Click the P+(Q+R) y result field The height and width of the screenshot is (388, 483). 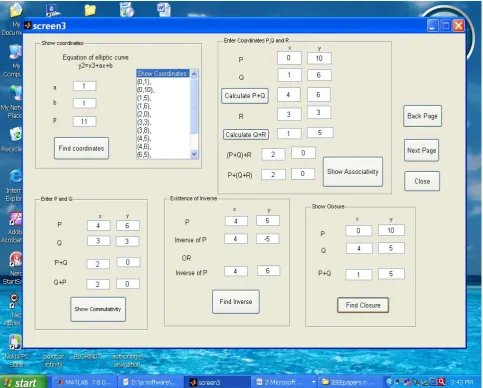[303, 174]
